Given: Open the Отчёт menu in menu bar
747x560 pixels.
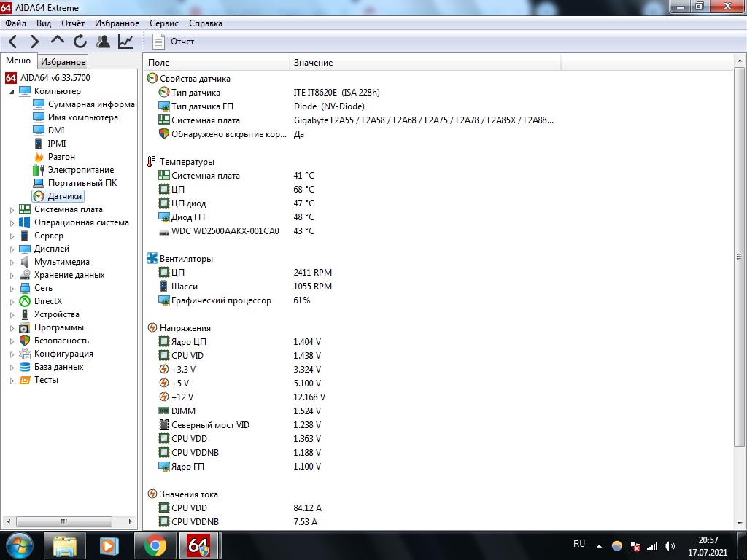Looking at the screenshot, I should coord(73,23).
